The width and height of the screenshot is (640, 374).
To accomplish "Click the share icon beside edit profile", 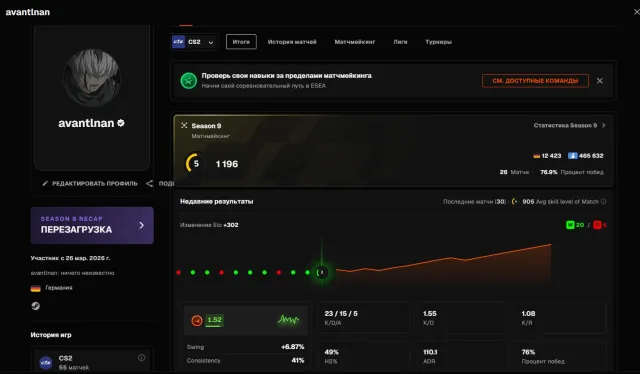I will (x=149, y=184).
